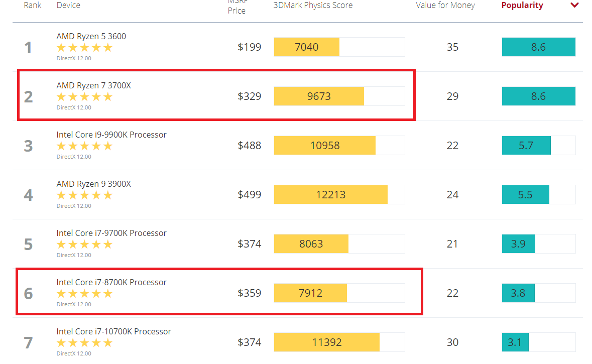This screenshot has height=364, width=592.
Task: Click the 12213 physics score bar
Action: pyautogui.click(x=331, y=194)
